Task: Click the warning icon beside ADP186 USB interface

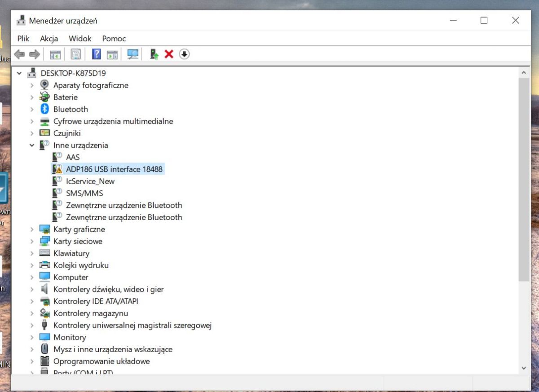Action: (57, 169)
